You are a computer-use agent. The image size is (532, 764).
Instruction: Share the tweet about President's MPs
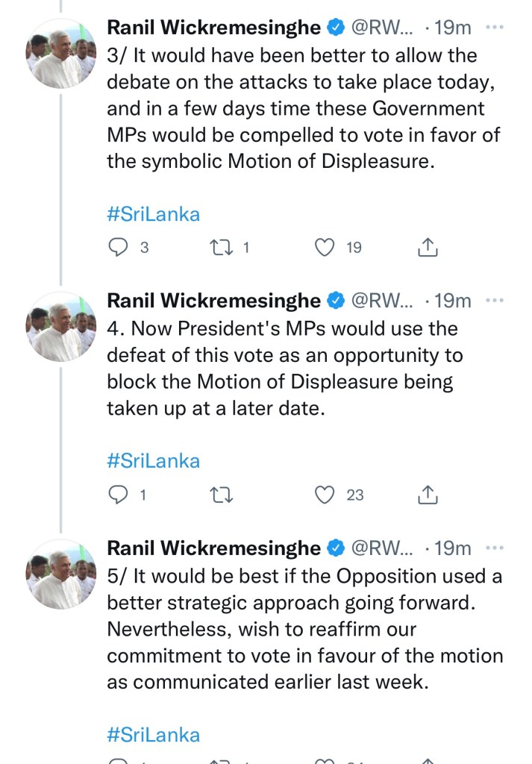coord(428,494)
